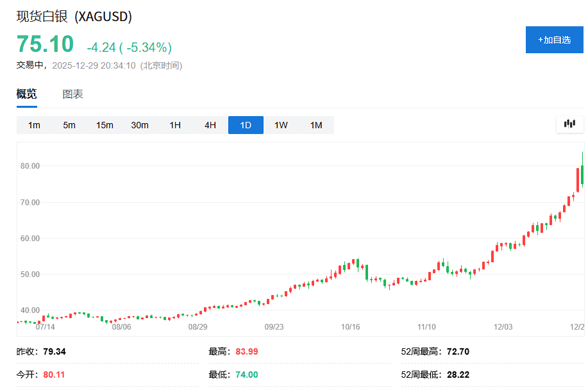588x388 pixels.
Task: Switch to 1W weekly candles
Action: 281,125
